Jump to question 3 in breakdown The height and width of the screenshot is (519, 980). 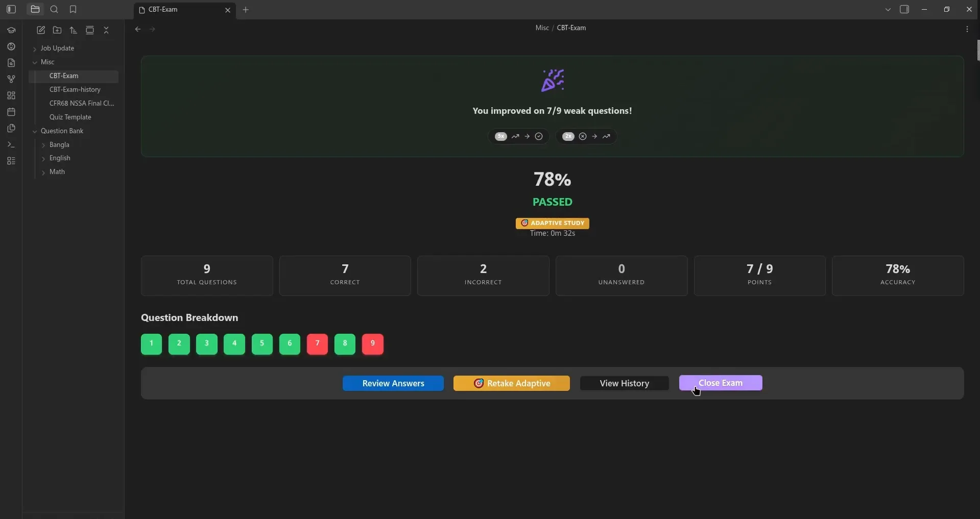tap(206, 343)
